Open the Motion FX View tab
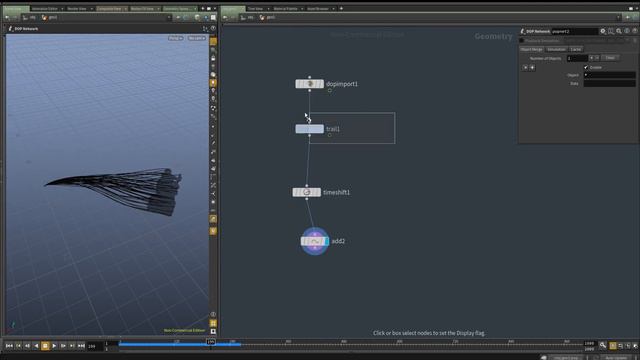 coord(142,9)
